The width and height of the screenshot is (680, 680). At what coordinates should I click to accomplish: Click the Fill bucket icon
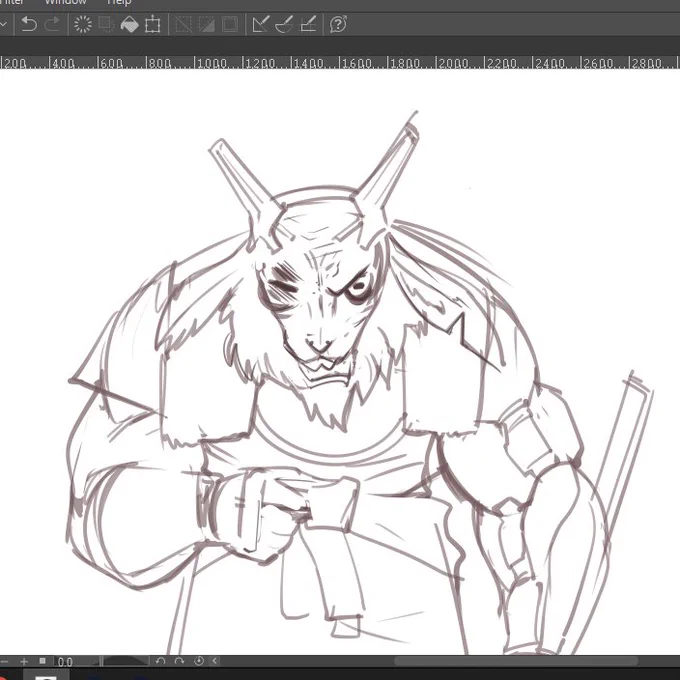tap(129, 24)
